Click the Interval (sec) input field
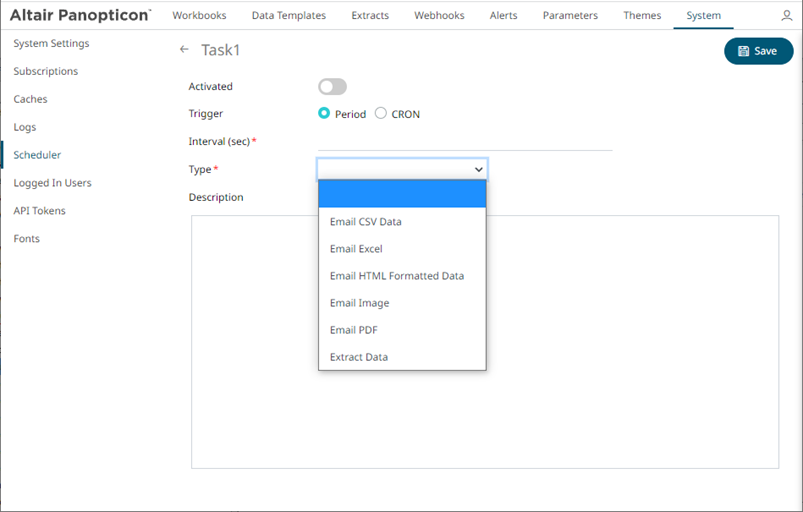Image resolution: width=803 pixels, height=512 pixels. coord(464,142)
